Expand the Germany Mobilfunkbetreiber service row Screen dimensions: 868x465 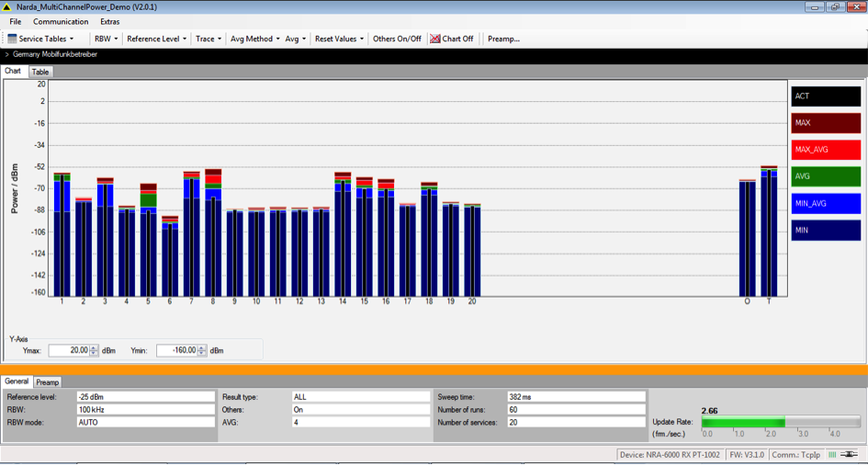click(6, 55)
